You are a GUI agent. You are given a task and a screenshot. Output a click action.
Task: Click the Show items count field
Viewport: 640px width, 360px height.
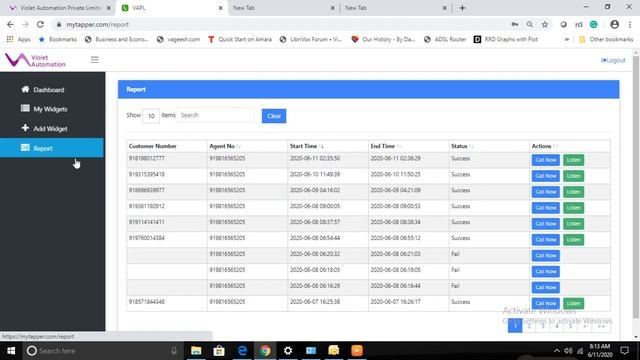pyautogui.click(x=151, y=116)
